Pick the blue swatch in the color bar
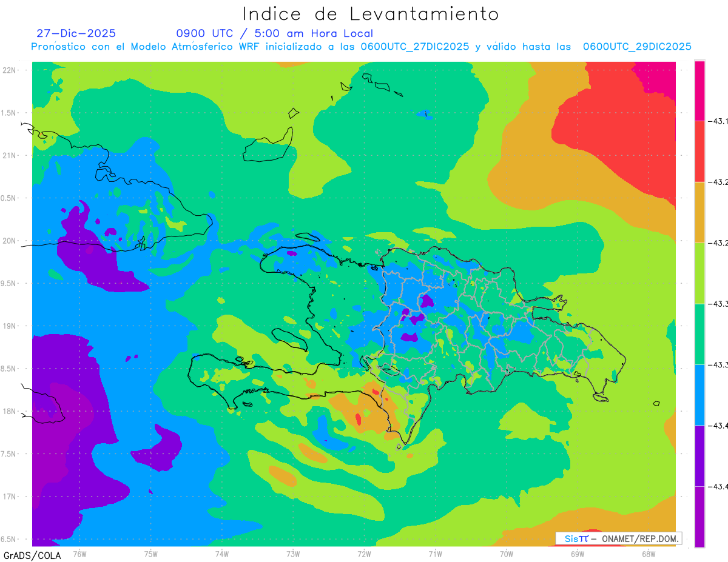 click(x=699, y=395)
